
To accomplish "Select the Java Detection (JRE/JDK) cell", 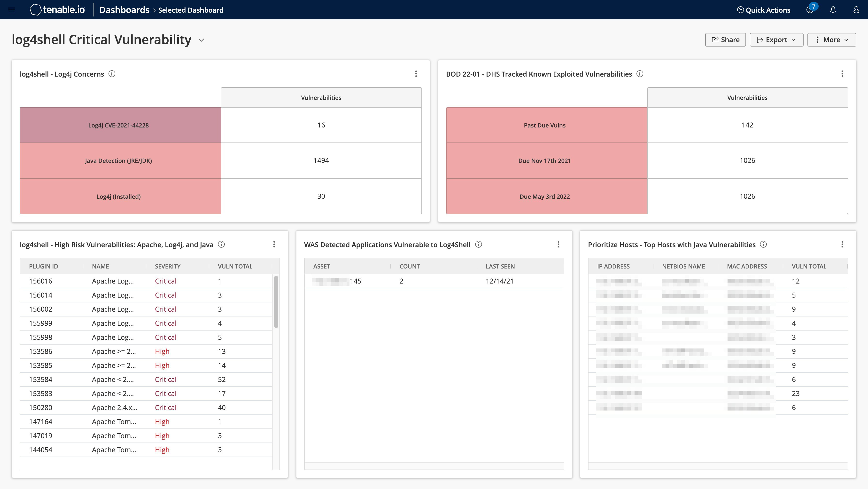I will pyautogui.click(x=120, y=161).
